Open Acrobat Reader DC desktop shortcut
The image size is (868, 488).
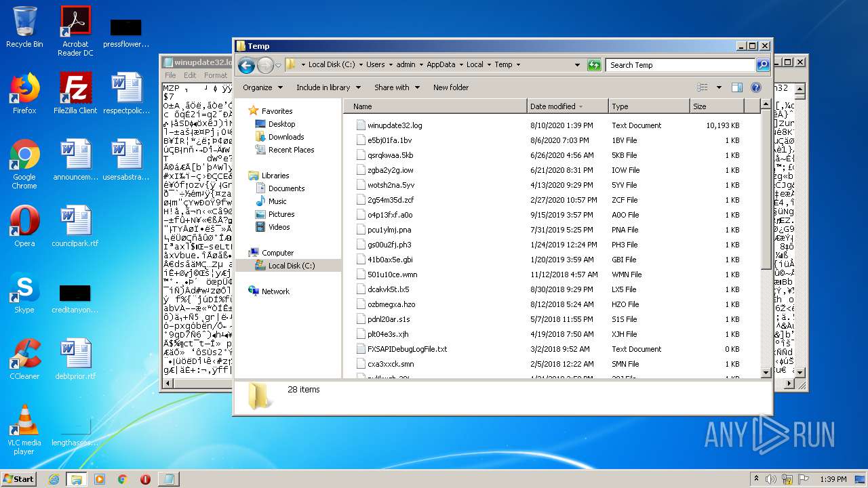[75, 31]
